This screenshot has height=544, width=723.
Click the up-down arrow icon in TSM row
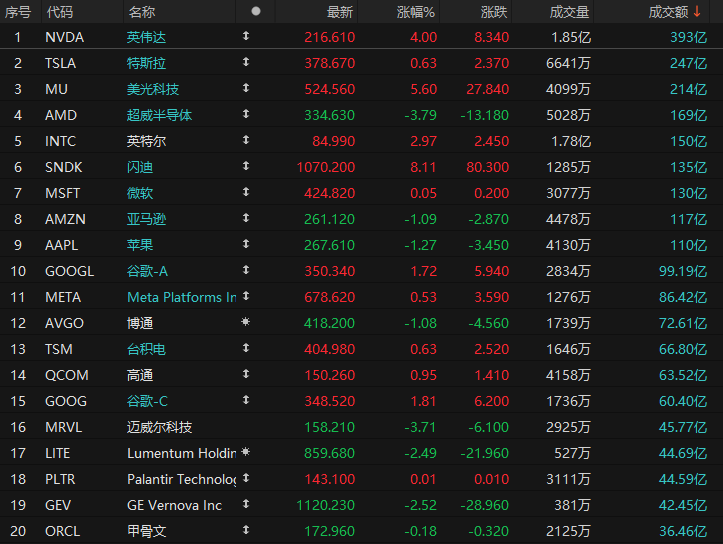pyautogui.click(x=246, y=348)
